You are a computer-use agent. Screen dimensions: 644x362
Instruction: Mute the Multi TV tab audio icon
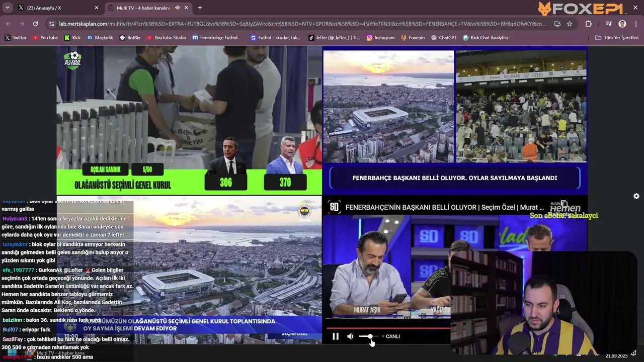click(x=177, y=8)
